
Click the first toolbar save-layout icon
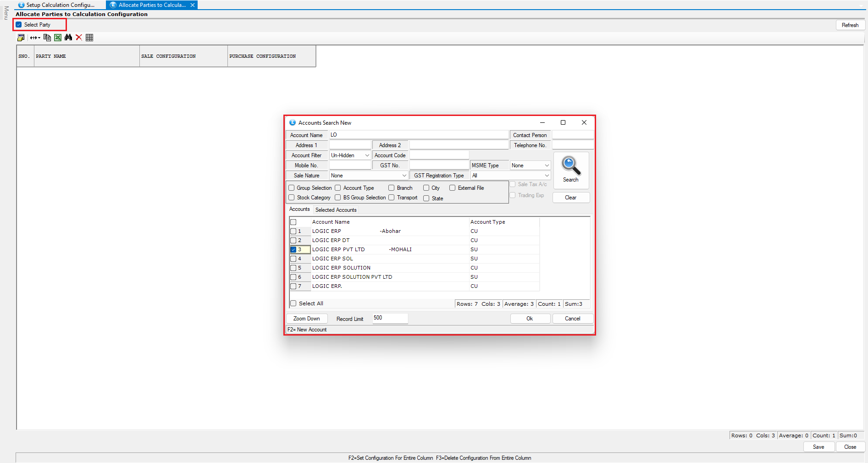(x=21, y=38)
